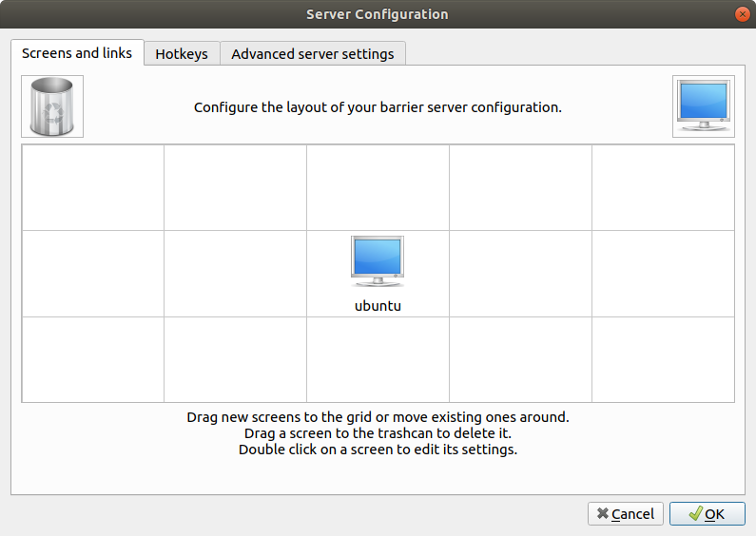The image size is (756, 536).
Task: Click the empty grid cell directly below ubuntu
Action: 378,359
